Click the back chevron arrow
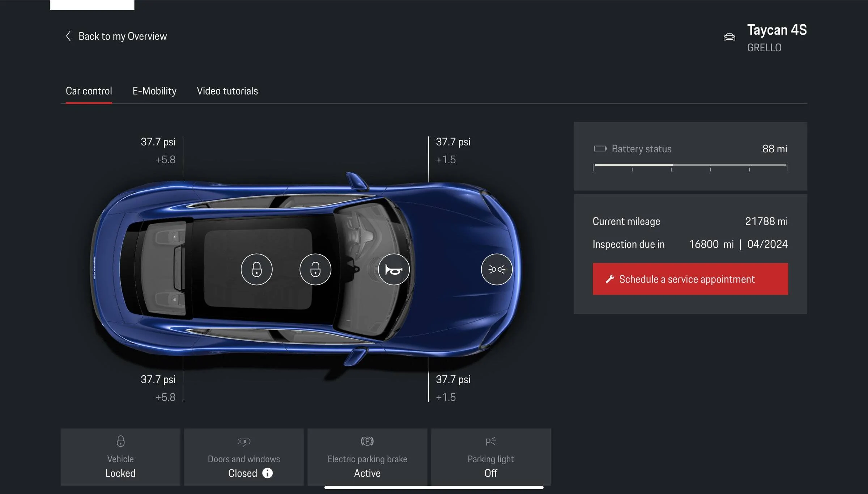868x494 pixels. [68, 36]
